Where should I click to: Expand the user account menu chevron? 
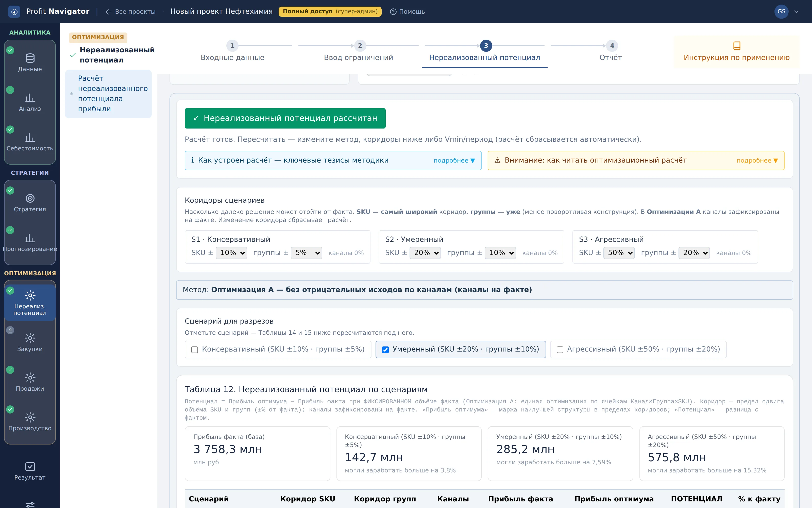point(796,12)
